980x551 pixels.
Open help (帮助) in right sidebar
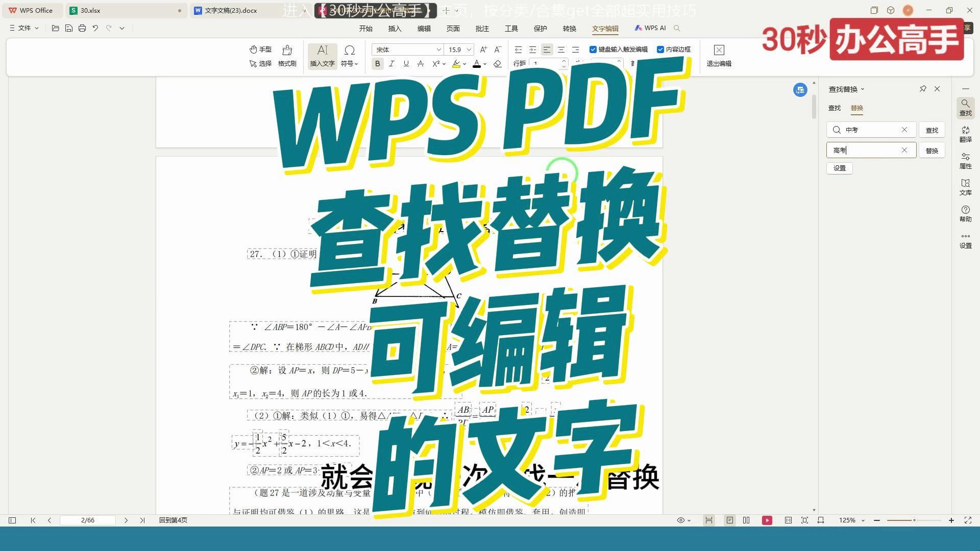click(x=965, y=214)
